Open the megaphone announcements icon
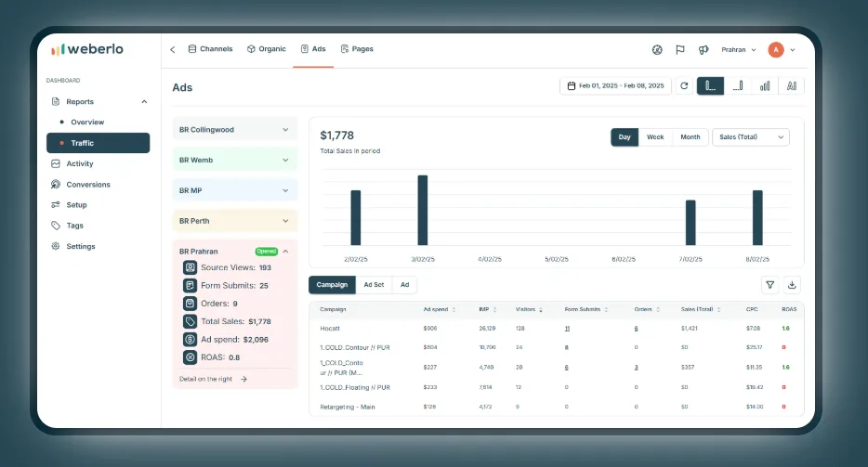Viewport: 868px width, 467px height. click(704, 50)
